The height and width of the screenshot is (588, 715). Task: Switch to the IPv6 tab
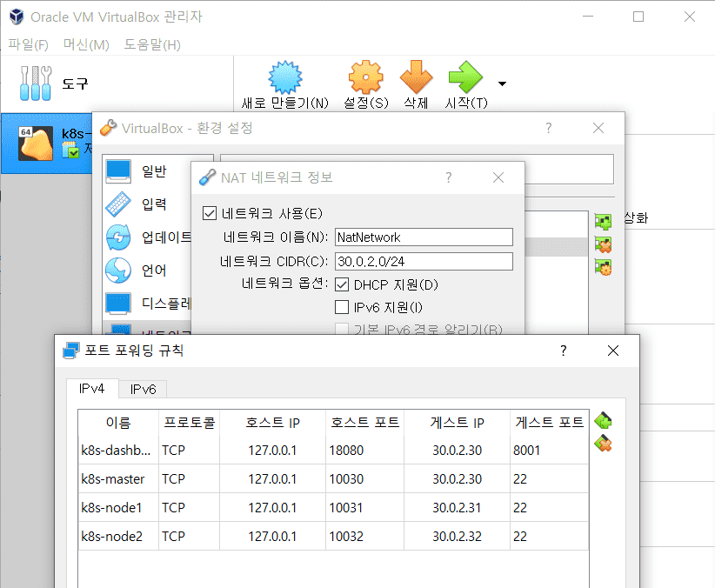[x=143, y=389]
